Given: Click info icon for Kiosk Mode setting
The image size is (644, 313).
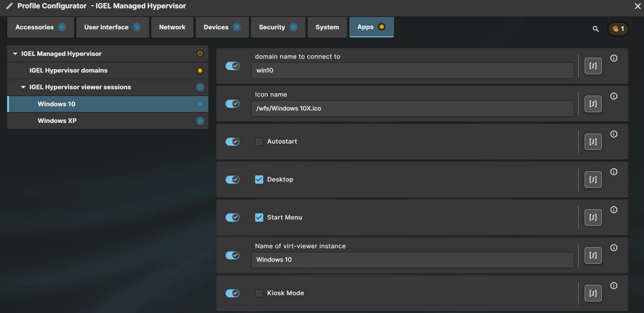Looking at the screenshot, I should (x=614, y=285).
